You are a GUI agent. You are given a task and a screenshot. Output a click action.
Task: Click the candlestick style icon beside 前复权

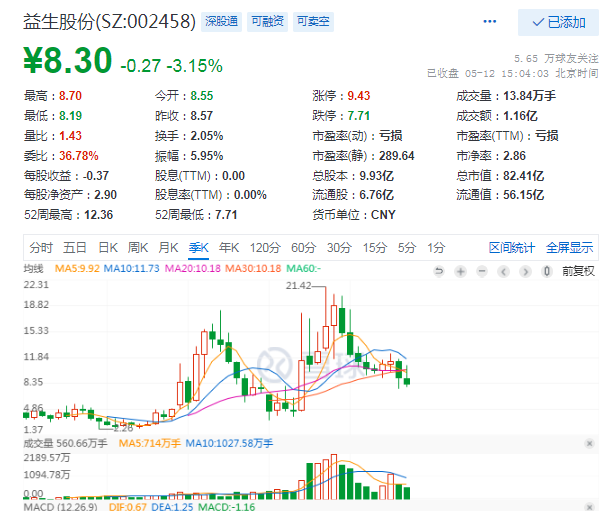[549, 271]
